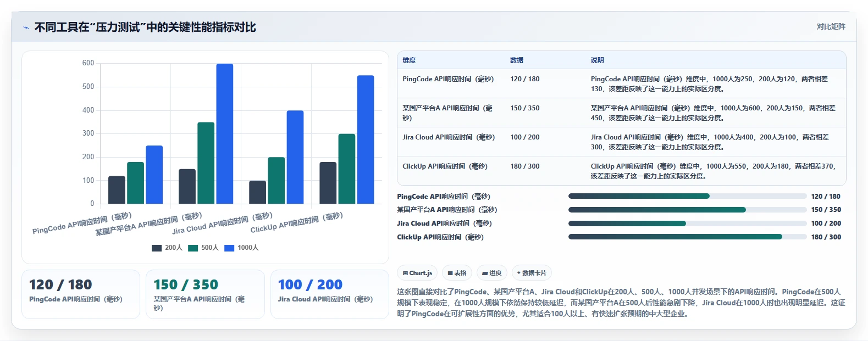The height and width of the screenshot is (341, 868).
Task: Click the 某国产平台A 1000人 blue bar
Action: click(x=225, y=134)
